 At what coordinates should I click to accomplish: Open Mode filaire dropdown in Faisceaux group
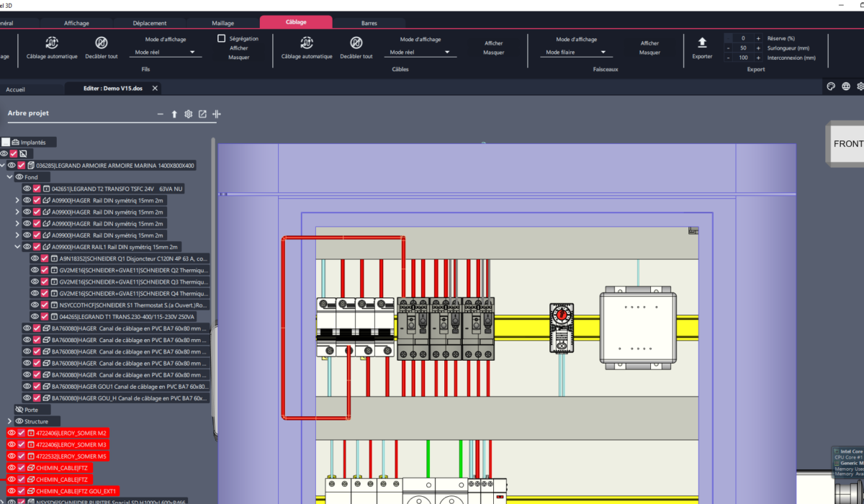575,53
